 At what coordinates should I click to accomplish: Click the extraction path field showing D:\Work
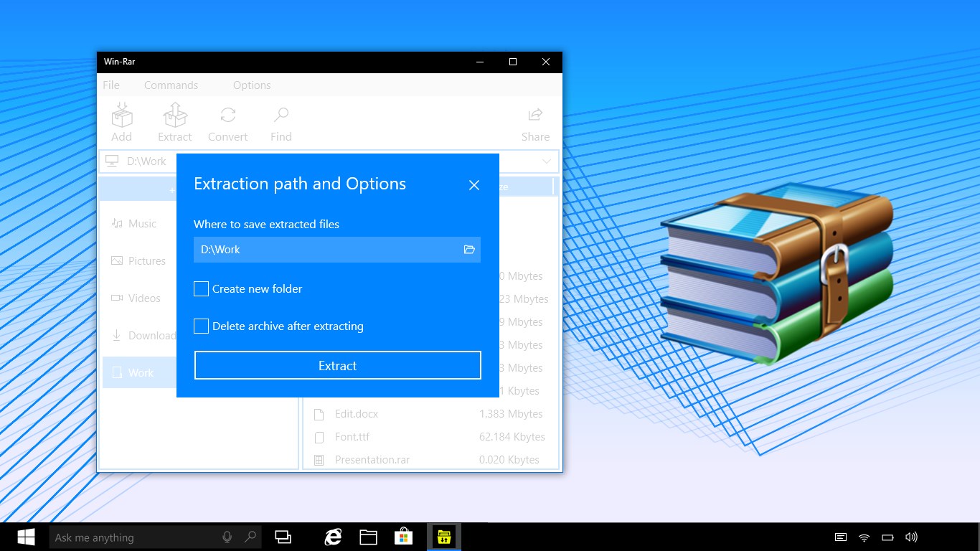[337, 250]
